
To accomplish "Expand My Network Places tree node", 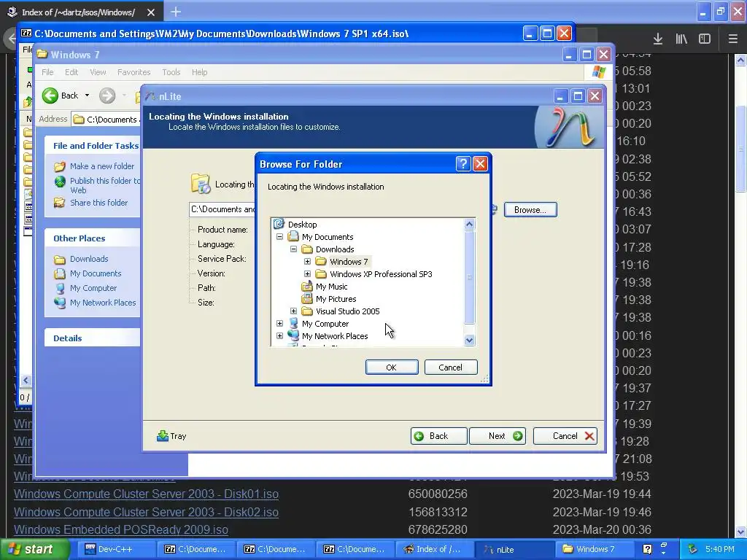I will (279, 335).
